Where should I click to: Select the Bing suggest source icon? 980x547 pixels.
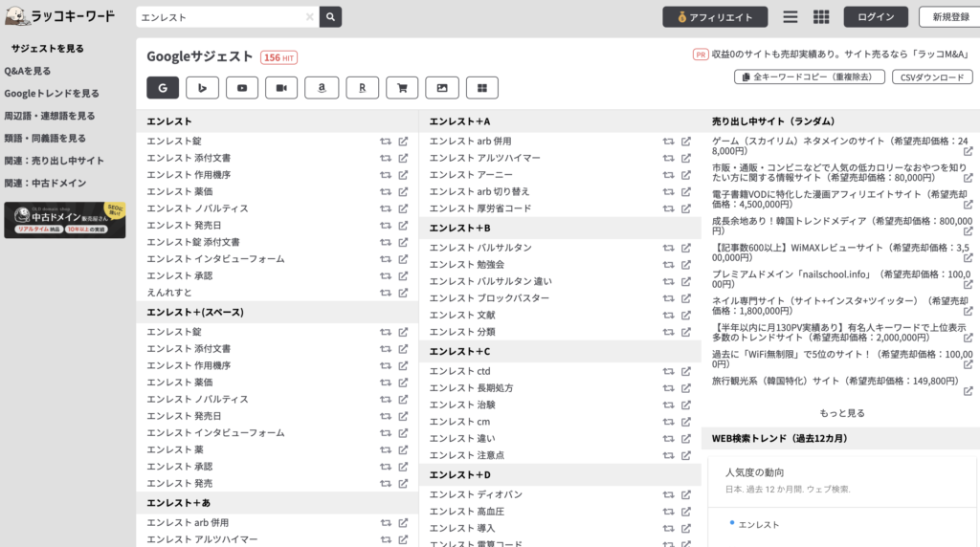click(x=203, y=88)
